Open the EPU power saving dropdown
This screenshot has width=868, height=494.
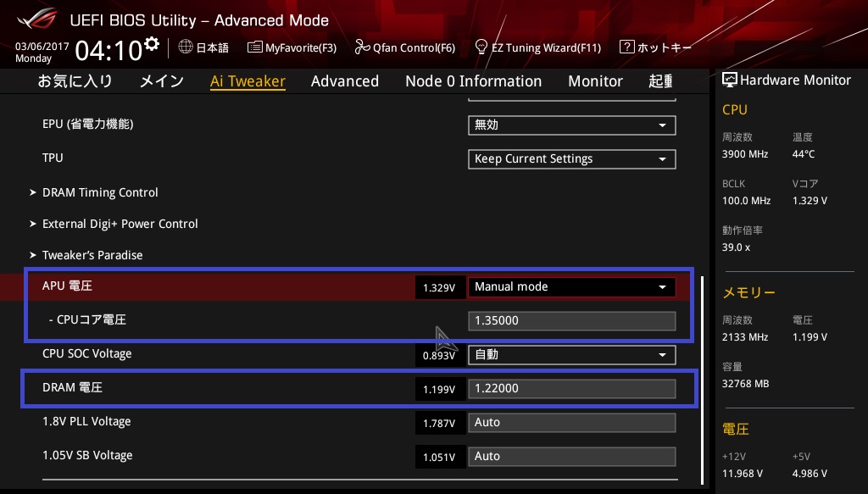click(572, 125)
